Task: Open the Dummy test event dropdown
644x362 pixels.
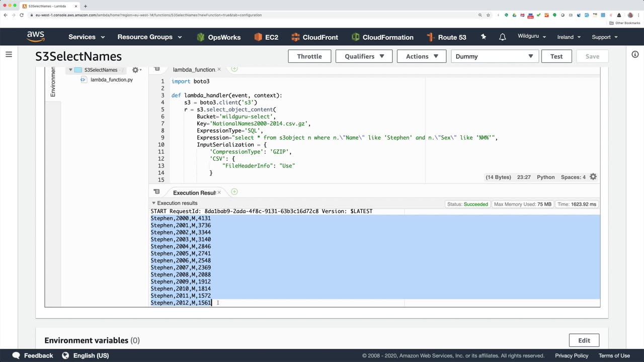Action: [x=495, y=56]
